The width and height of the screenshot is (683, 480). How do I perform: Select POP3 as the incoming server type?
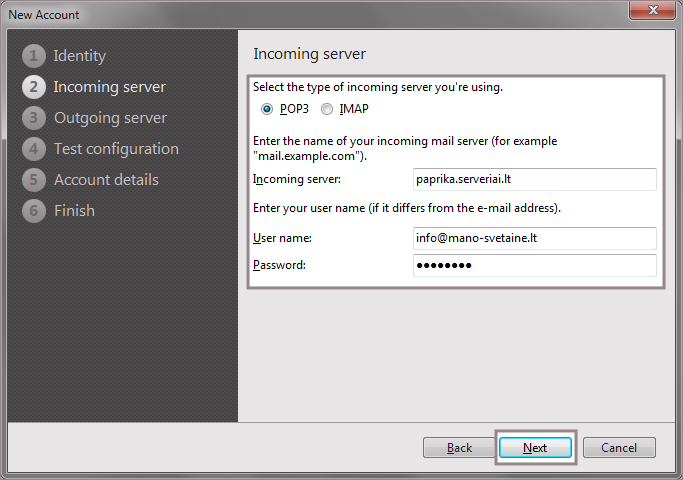[x=267, y=109]
